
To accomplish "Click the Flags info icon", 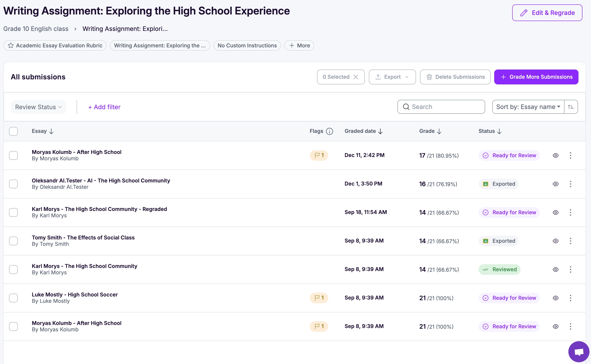I will tap(329, 131).
